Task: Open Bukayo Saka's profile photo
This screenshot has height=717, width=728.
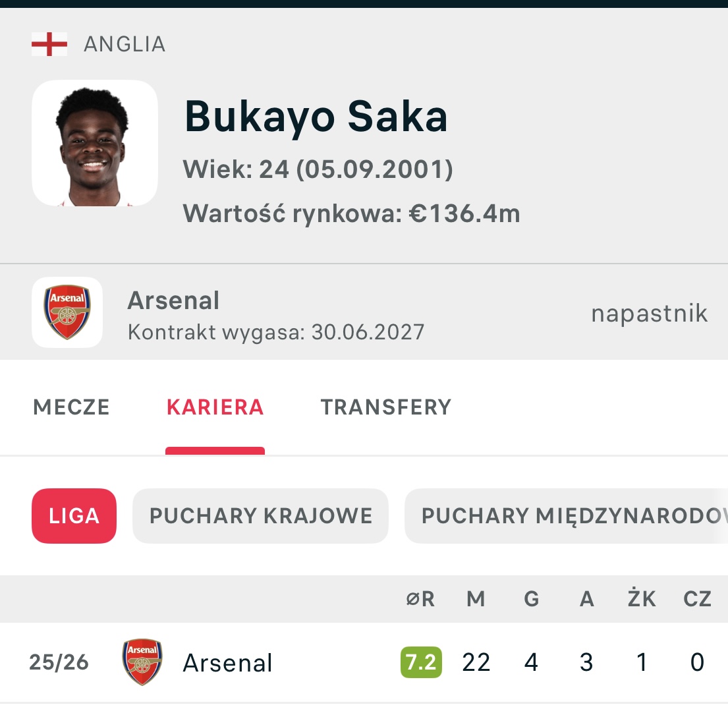Action: tap(95, 143)
